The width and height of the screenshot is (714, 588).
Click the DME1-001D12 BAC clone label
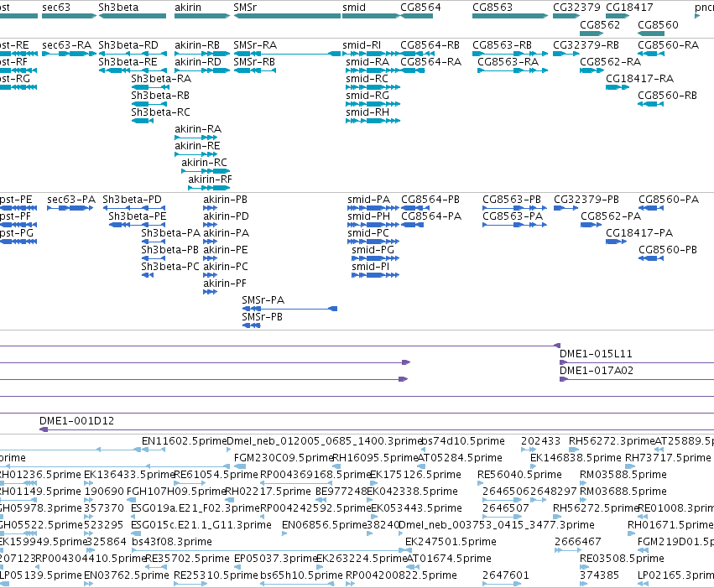tap(77, 420)
